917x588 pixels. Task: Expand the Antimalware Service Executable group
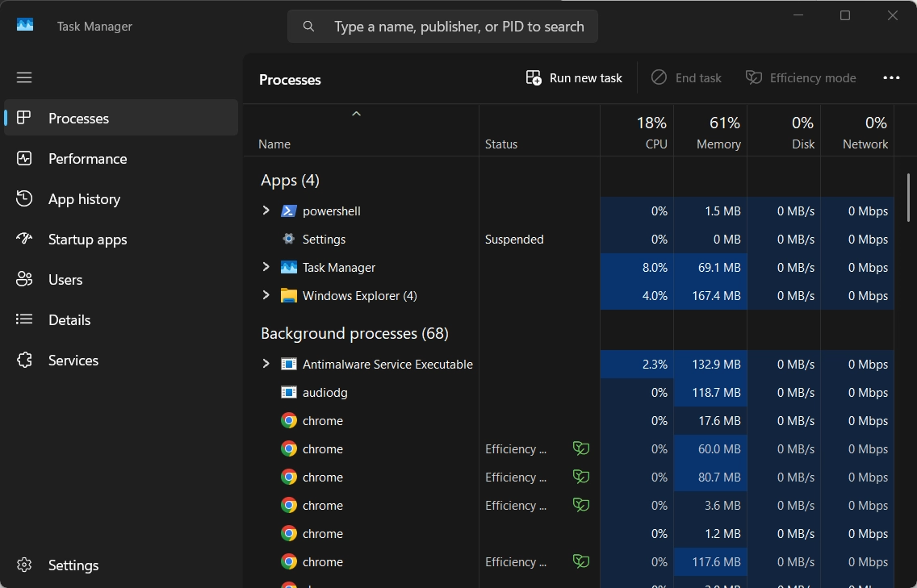point(266,364)
